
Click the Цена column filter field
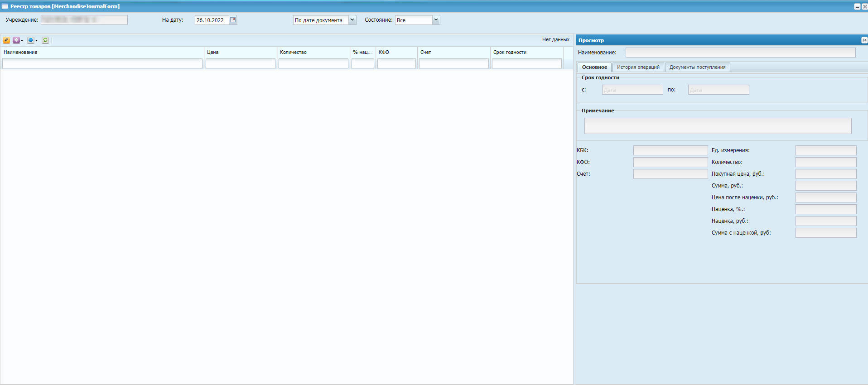click(241, 63)
